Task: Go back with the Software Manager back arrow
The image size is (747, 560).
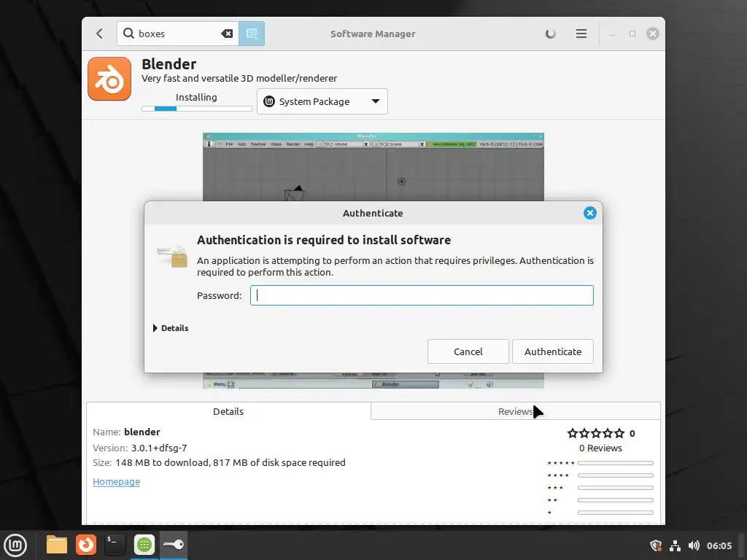Action: click(x=99, y=34)
